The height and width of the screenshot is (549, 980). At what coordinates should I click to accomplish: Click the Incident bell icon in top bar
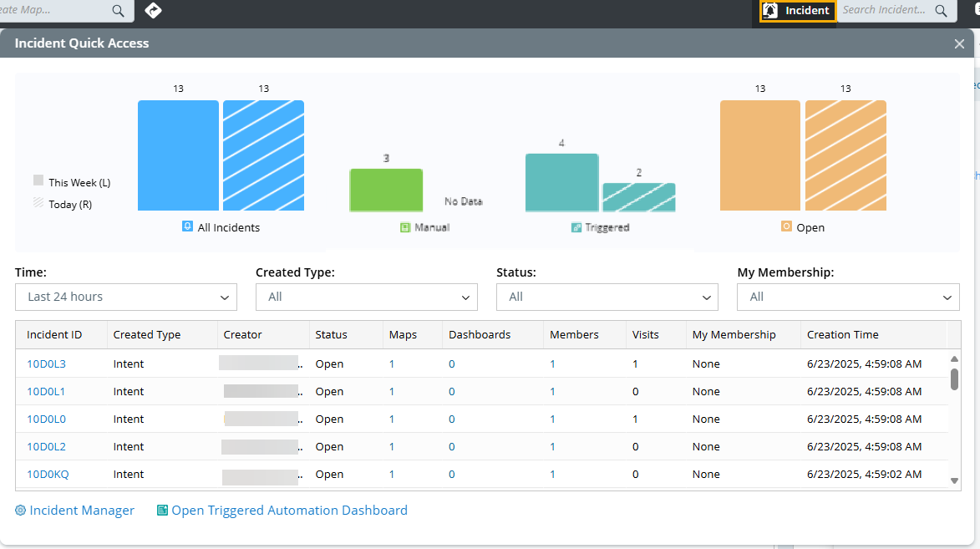click(770, 11)
